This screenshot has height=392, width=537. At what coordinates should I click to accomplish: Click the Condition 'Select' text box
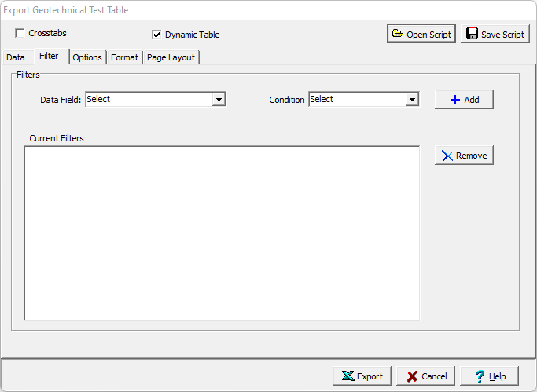tap(356, 100)
